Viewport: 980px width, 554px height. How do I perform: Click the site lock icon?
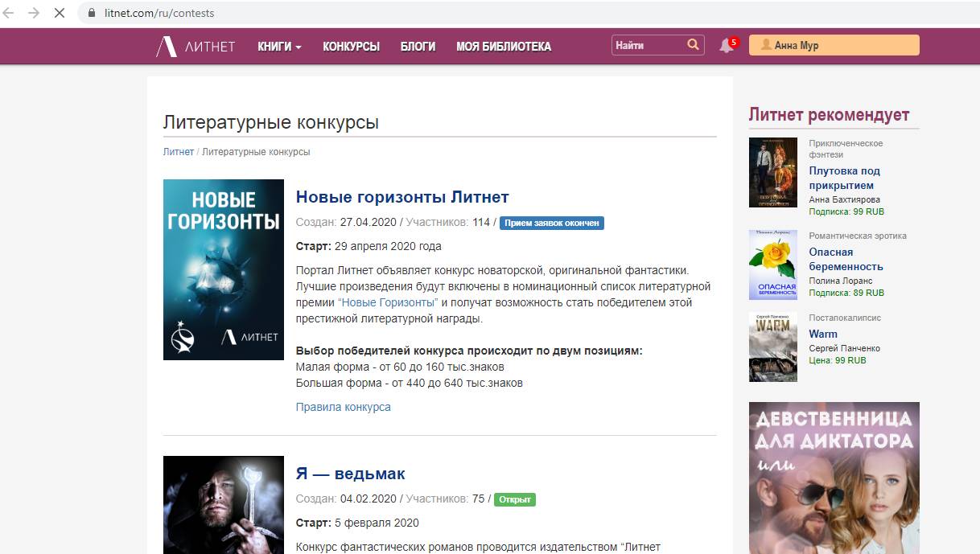[91, 13]
